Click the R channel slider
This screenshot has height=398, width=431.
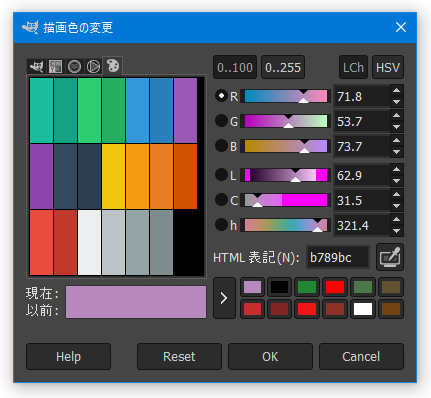click(x=286, y=96)
